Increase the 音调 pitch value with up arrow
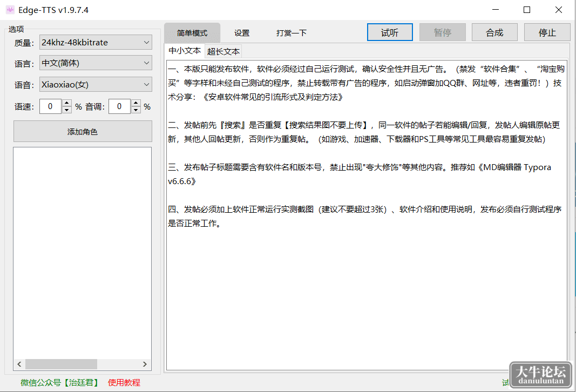Image resolution: width=576 pixels, height=392 pixels. (136, 103)
